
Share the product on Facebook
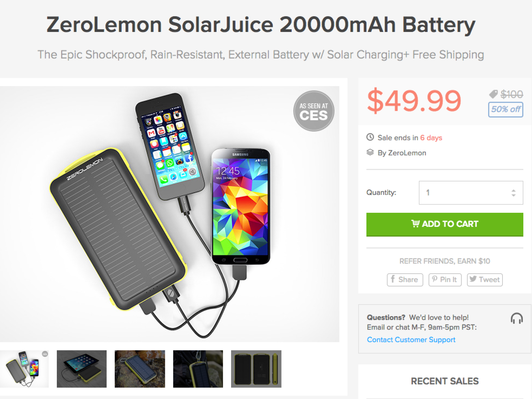tap(405, 280)
